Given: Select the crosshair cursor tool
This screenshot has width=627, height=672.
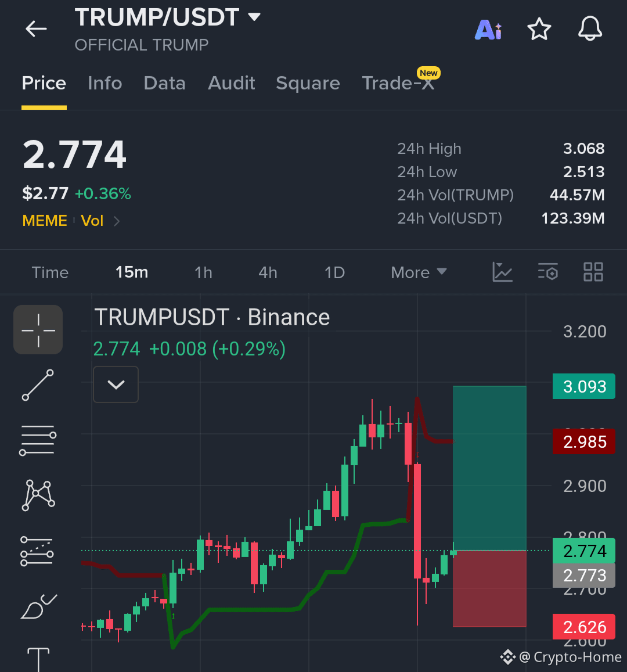Looking at the screenshot, I should click(38, 329).
